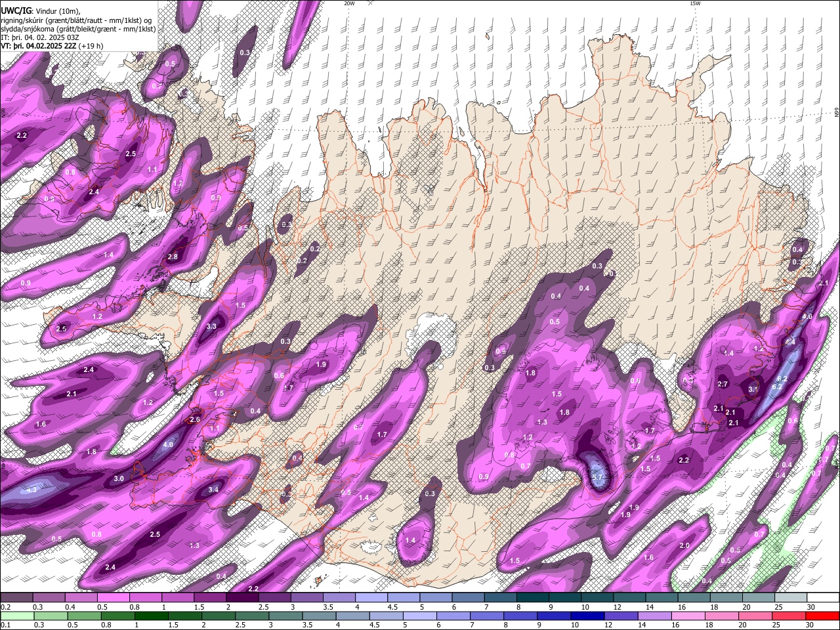This screenshot has width=840, height=630.
Task: Pick navy blue swatch between 10 and 12, lower legend
Action: pyautogui.click(x=588, y=616)
